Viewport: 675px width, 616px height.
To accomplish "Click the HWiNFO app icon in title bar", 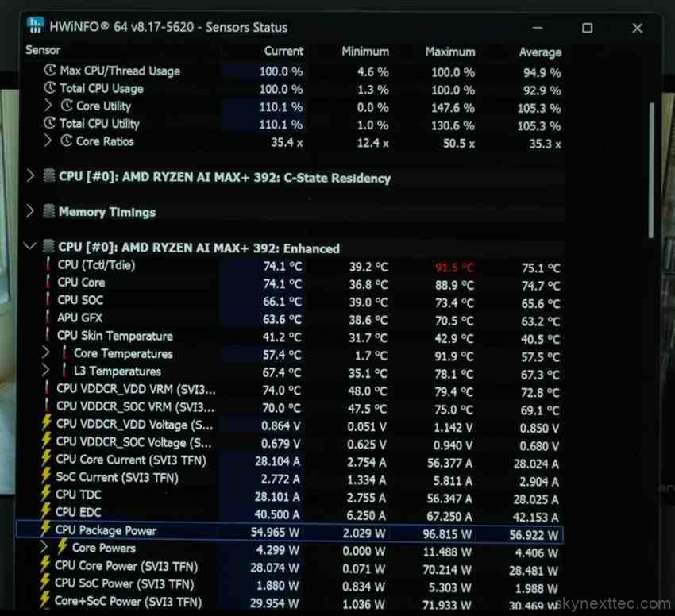I will point(35,26).
